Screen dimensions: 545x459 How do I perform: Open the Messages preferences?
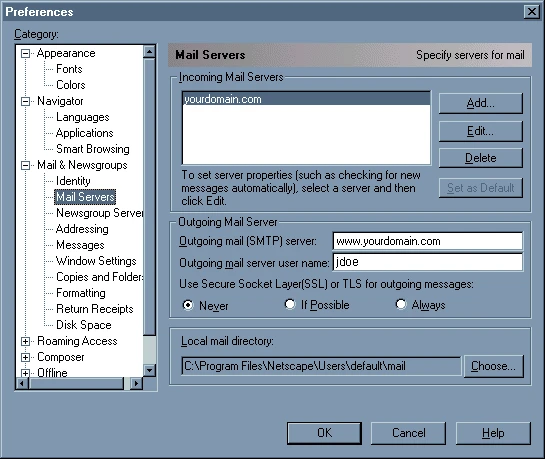tap(80, 245)
